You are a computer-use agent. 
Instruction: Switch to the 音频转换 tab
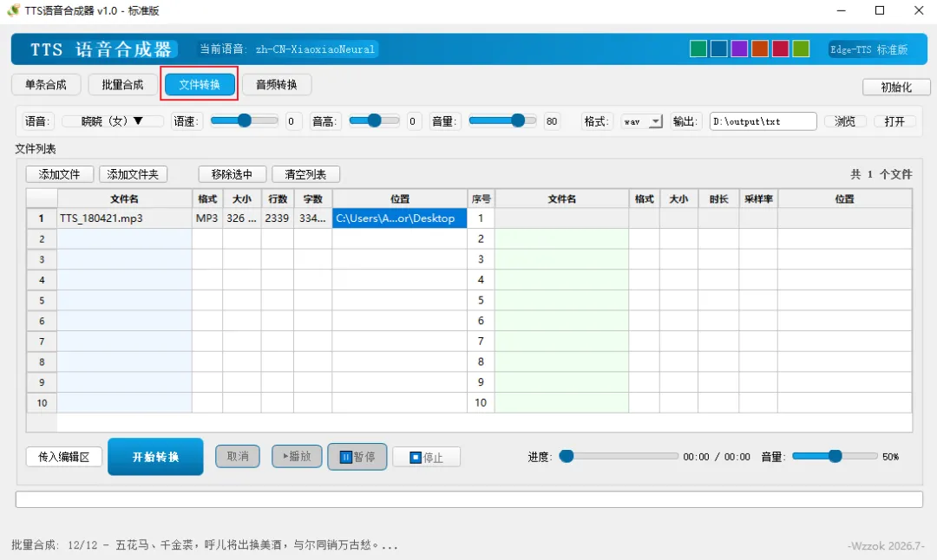click(x=276, y=85)
